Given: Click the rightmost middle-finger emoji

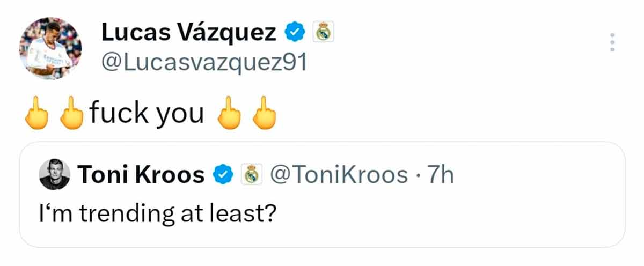Looking at the screenshot, I should (264, 114).
